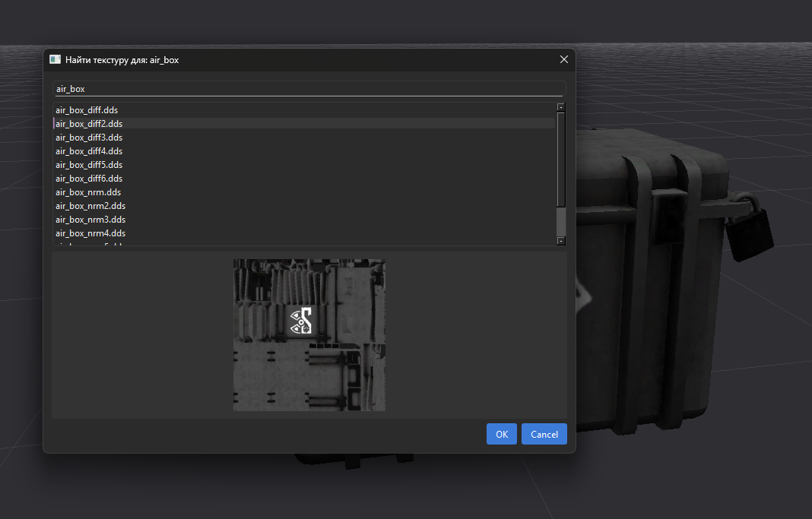Click the scrollbar down arrow in list
Screen dimensions: 812x519
coord(561,241)
